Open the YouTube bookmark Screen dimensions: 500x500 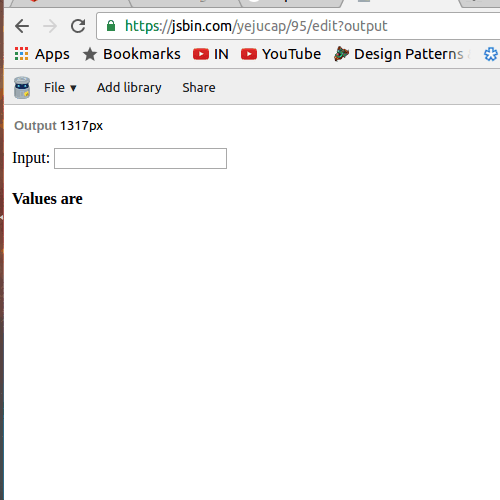pyautogui.click(x=281, y=54)
